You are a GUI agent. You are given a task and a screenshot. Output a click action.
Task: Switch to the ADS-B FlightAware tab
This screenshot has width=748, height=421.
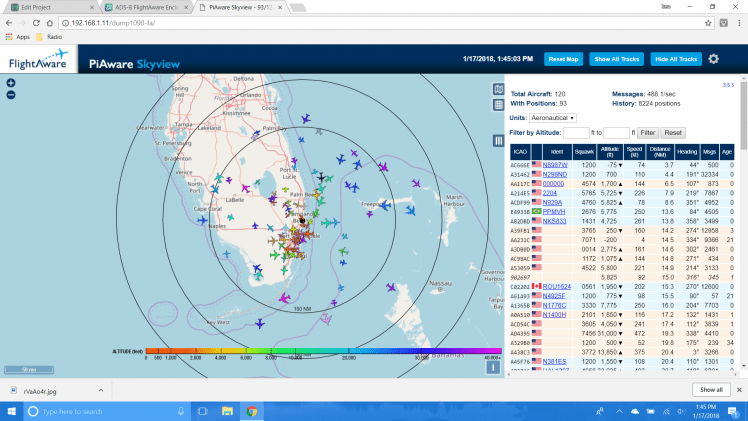(142, 6)
